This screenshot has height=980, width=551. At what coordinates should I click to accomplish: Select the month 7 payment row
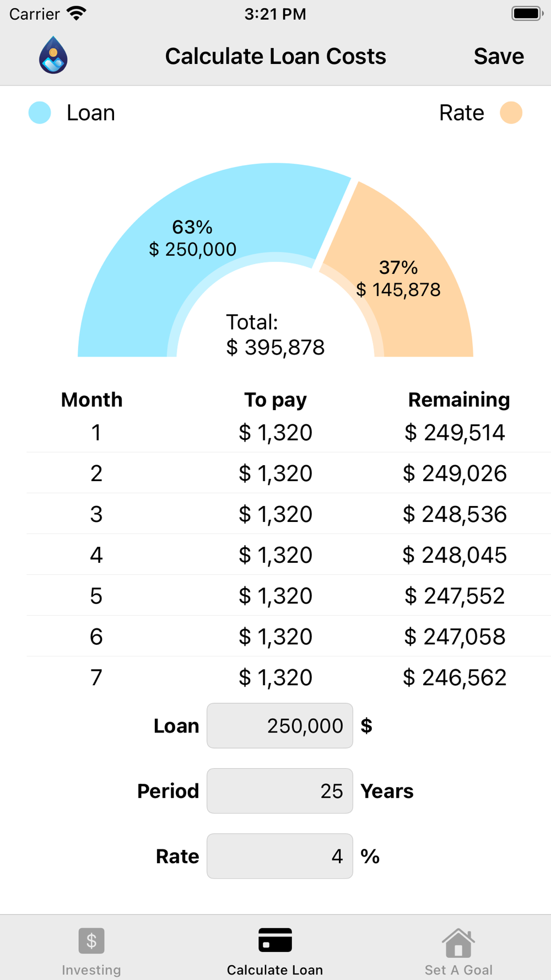pyautogui.click(x=289, y=677)
